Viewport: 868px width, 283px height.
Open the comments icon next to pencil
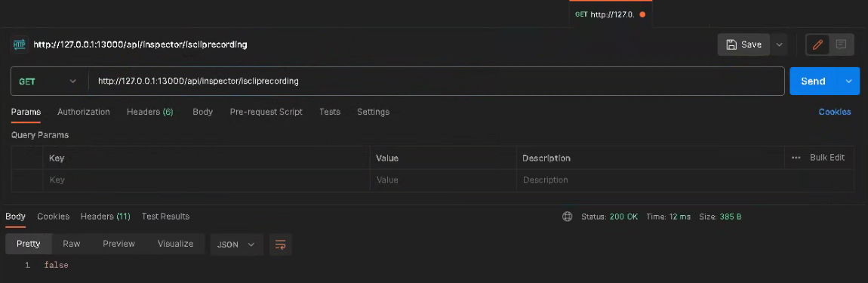coord(841,45)
